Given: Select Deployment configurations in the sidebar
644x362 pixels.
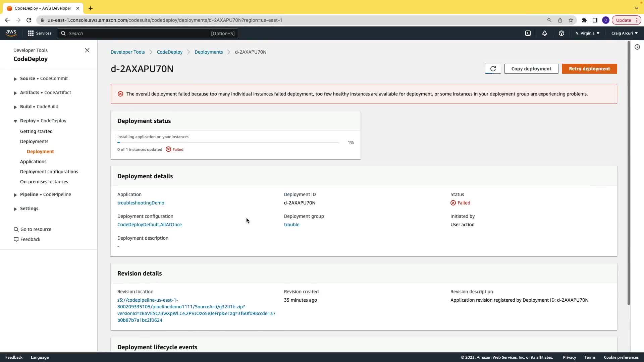Looking at the screenshot, I should (49, 172).
